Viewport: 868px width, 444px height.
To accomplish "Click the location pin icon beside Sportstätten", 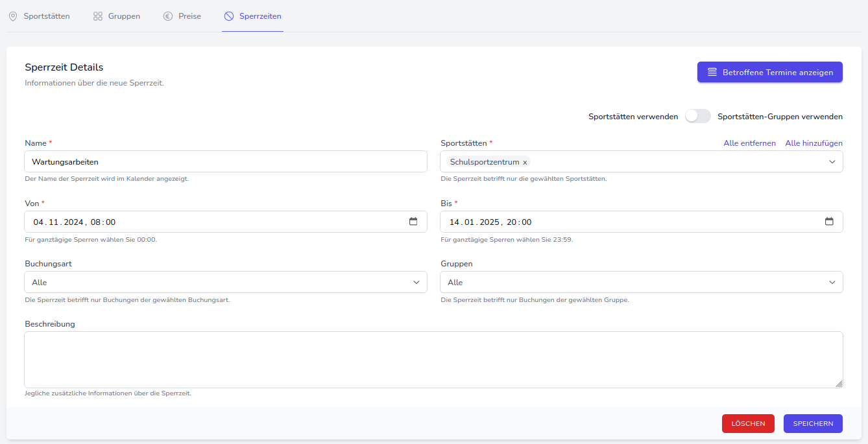I will [13, 16].
